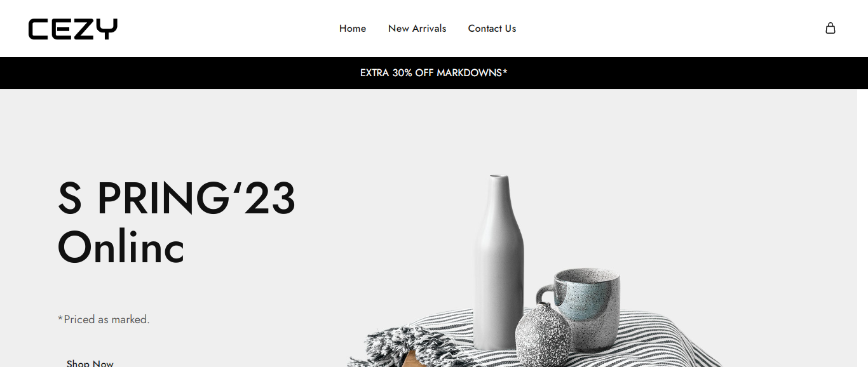
Task: Click the opening at the bottle's top
Action: [x=499, y=177]
